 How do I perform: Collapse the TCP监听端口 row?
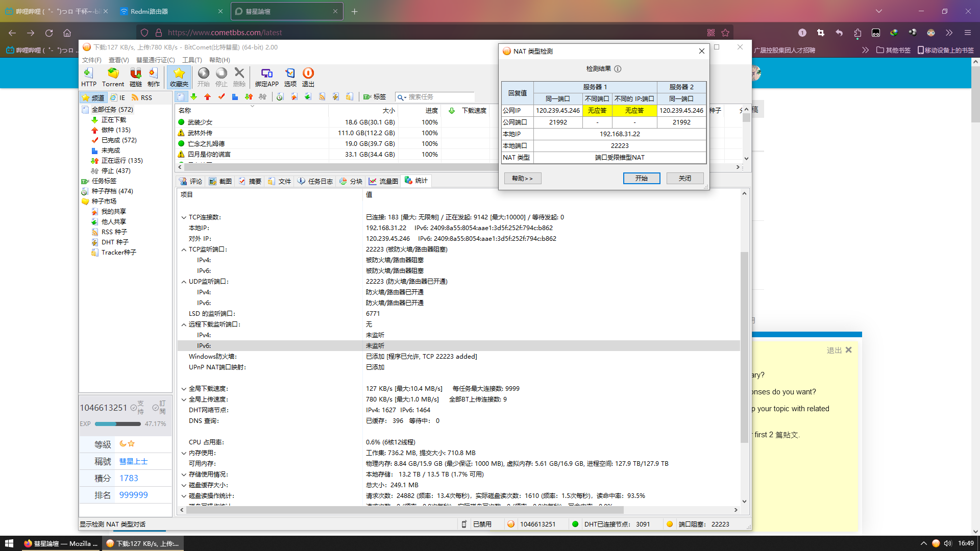184,249
